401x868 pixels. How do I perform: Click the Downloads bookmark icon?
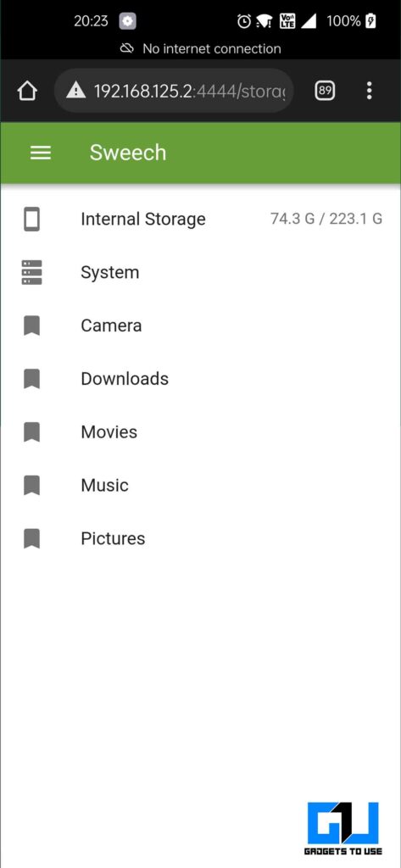pos(31,379)
